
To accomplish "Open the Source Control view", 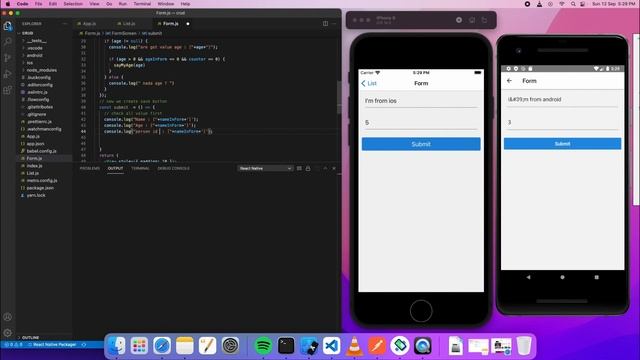I will pos(7,58).
